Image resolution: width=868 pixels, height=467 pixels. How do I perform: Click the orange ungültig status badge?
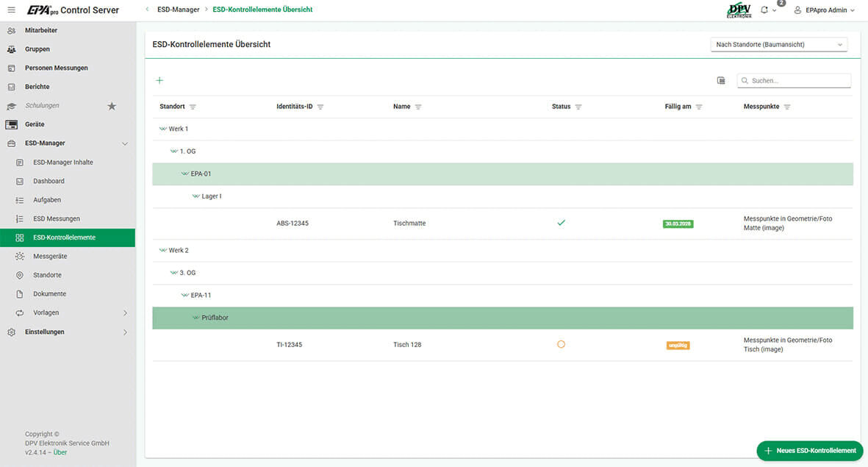[x=678, y=345]
